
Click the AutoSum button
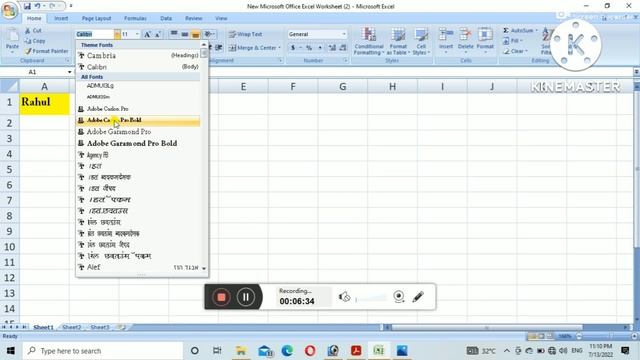pos(520,31)
